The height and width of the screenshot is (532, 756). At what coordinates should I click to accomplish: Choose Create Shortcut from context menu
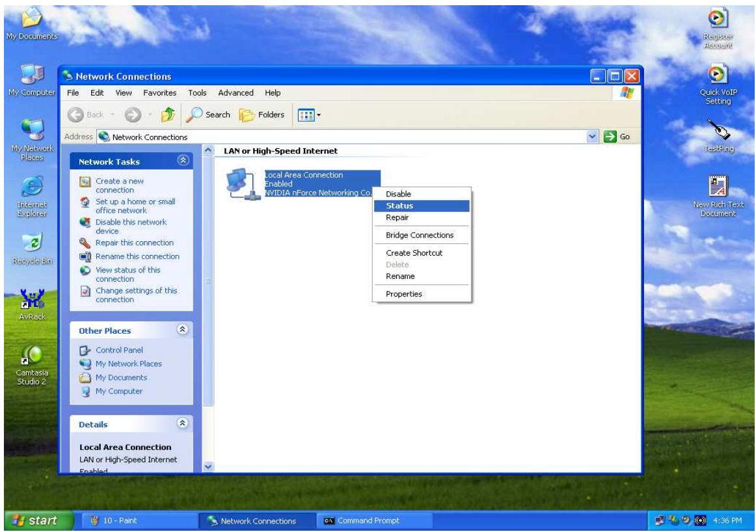pyautogui.click(x=422, y=252)
